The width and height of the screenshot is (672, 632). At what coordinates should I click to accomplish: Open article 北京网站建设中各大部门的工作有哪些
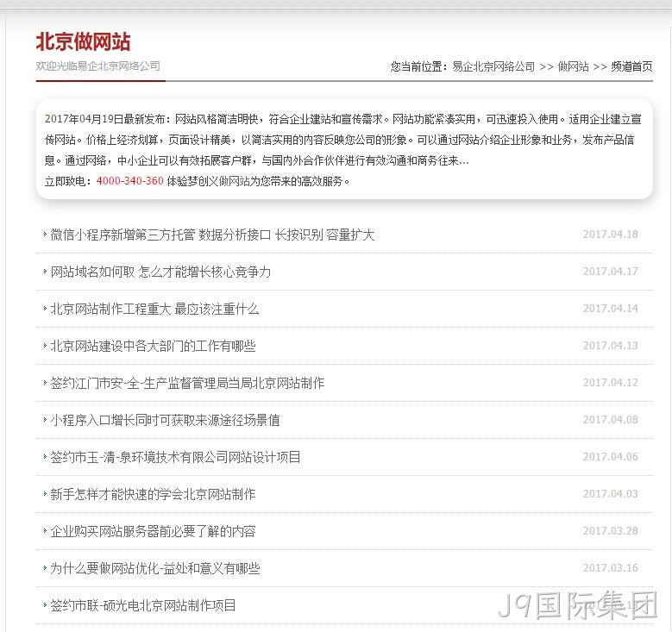(x=153, y=347)
